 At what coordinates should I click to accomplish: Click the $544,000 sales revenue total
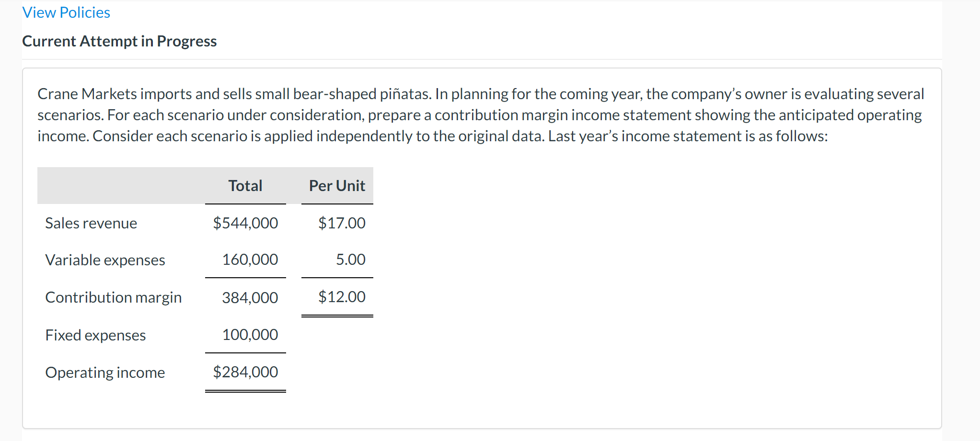point(245,223)
